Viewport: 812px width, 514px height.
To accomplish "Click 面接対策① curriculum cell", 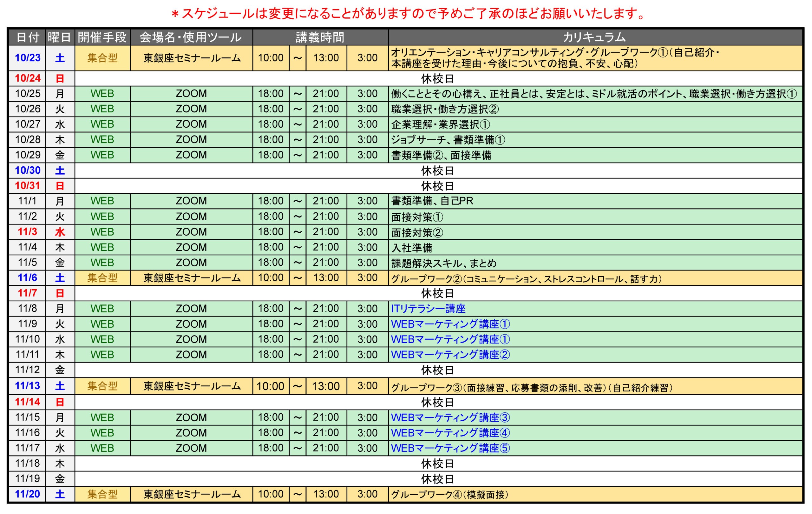I will 595,217.
